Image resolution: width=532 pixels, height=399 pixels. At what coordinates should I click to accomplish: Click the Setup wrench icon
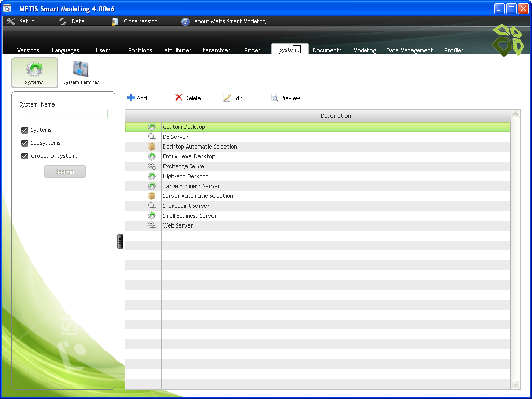coord(11,21)
